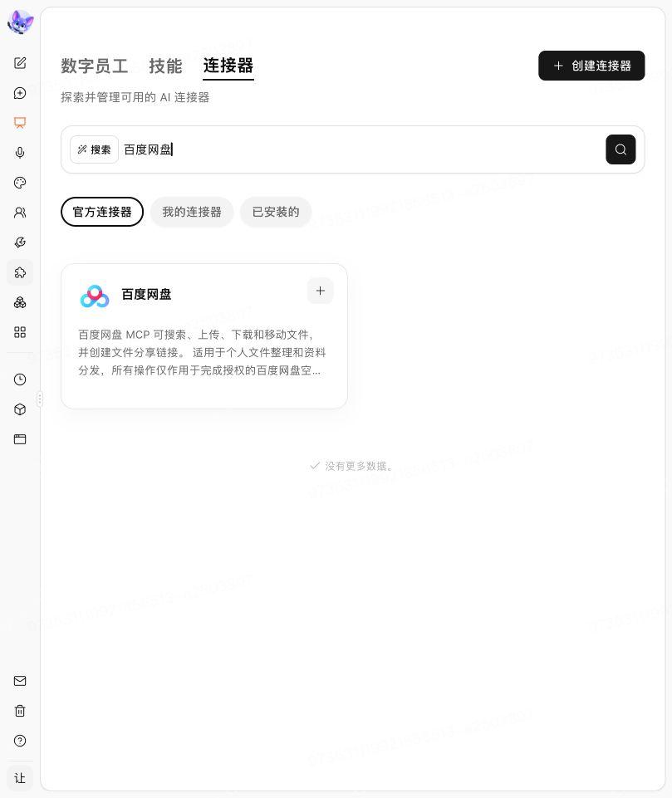Image resolution: width=672 pixels, height=798 pixels.
Task: Open the paint palette icon
Action: [x=20, y=183]
